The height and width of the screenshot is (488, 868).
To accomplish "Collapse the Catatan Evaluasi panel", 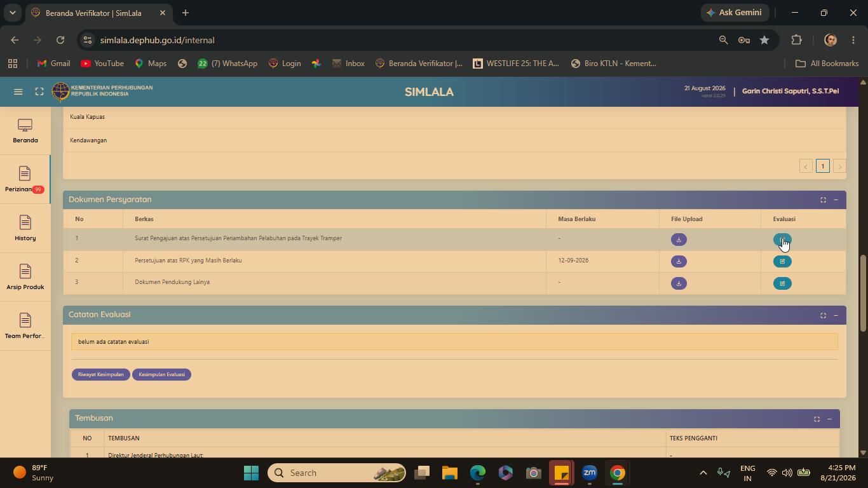I will click(836, 315).
